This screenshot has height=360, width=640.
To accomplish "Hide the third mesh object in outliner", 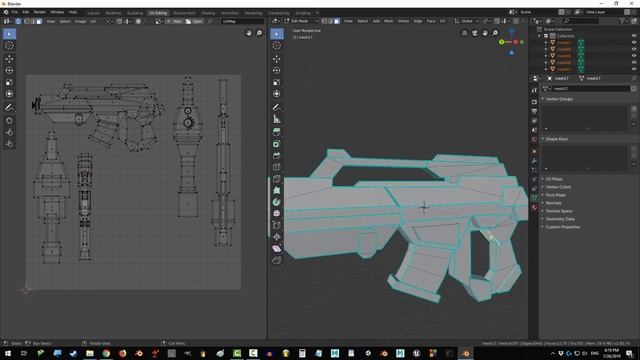I will 634,56.
